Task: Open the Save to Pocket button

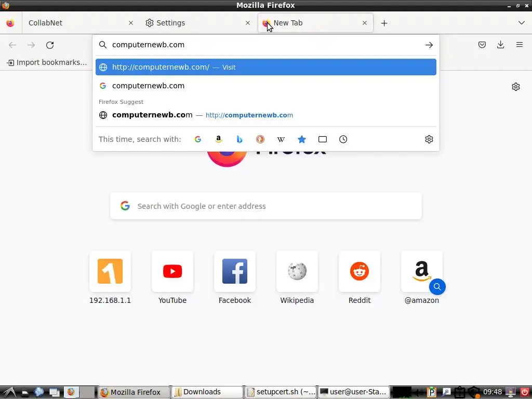Action: point(482,45)
